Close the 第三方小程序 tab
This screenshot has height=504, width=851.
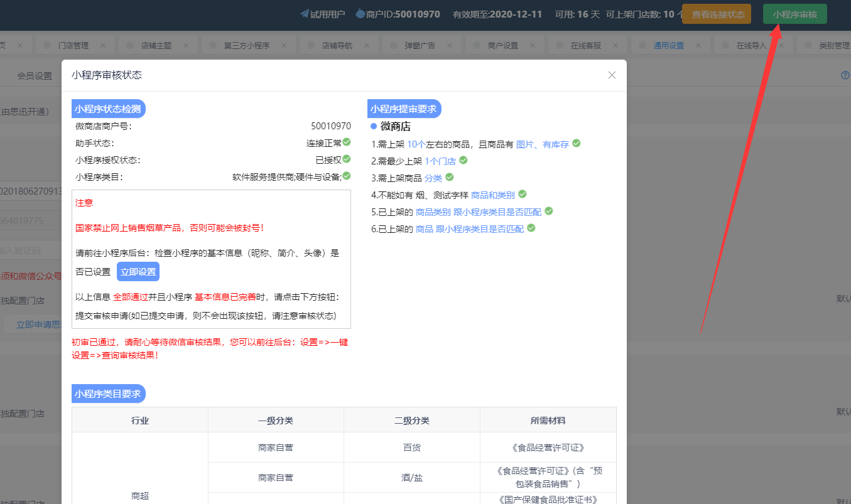click(284, 46)
